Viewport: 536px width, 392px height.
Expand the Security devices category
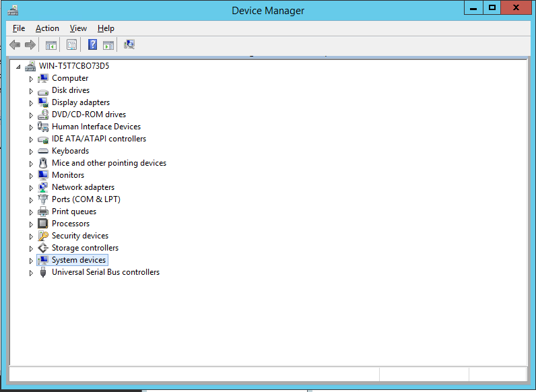coord(31,236)
